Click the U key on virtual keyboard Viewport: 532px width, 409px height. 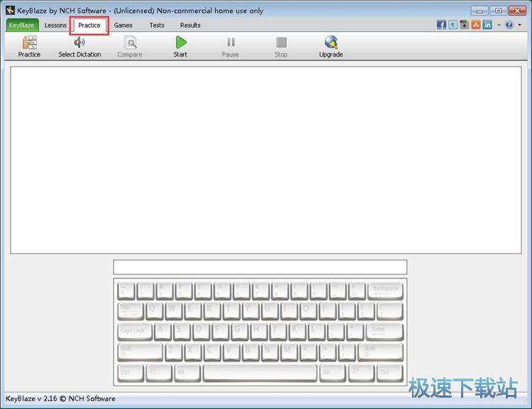270,310
